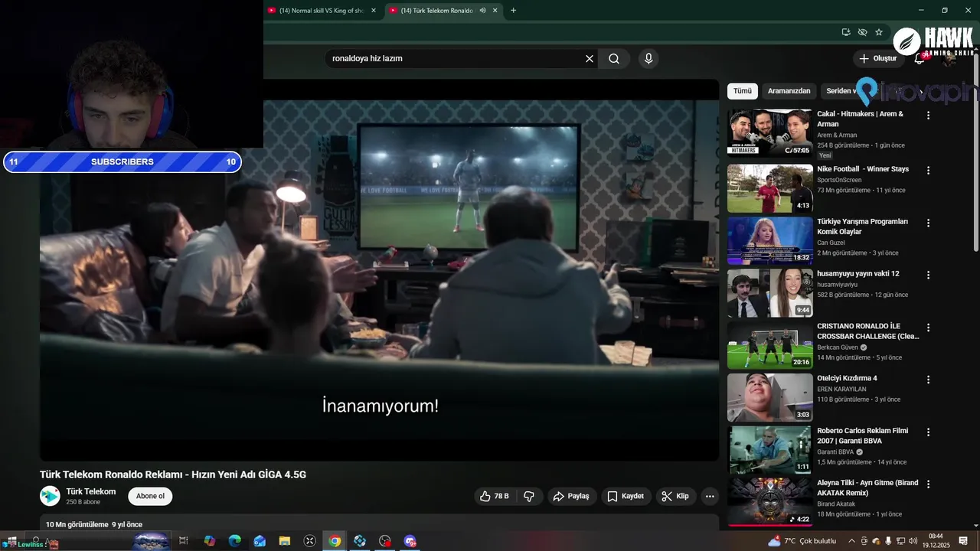Open Roberto Carlos Reklam Filmi video title
The width and height of the screenshot is (980, 551).
863,436
